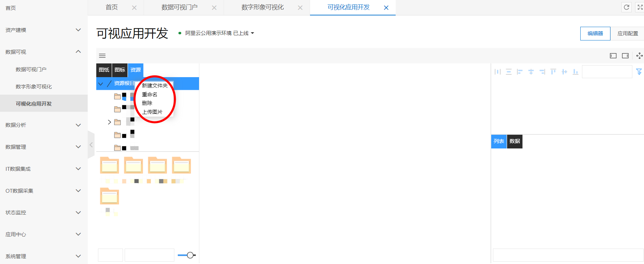The width and height of the screenshot is (644, 264).
Task: Close the 数字形象可视化 tab
Action: tap(300, 8)
